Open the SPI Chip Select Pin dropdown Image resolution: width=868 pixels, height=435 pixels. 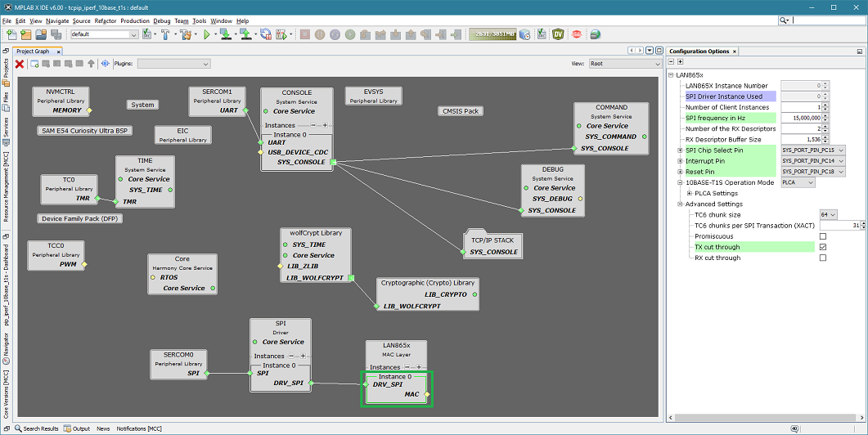[812, 150]
